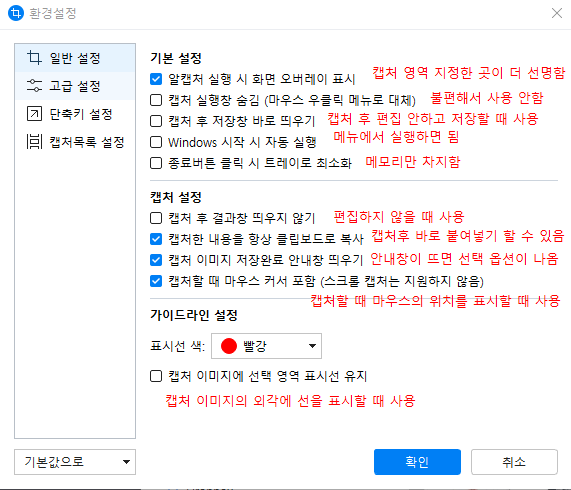
Task: Close the 환경설정 dialog
Action: [557, 13]
